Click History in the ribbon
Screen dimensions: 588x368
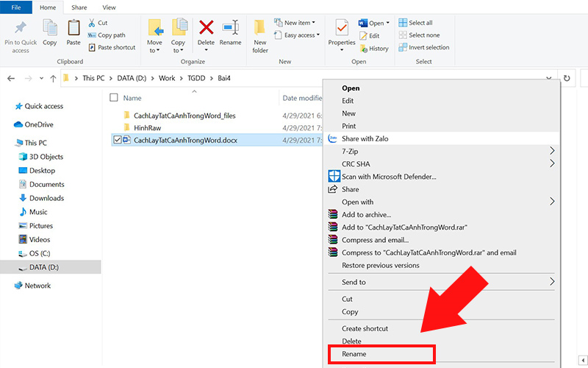[x=374, y=49]
